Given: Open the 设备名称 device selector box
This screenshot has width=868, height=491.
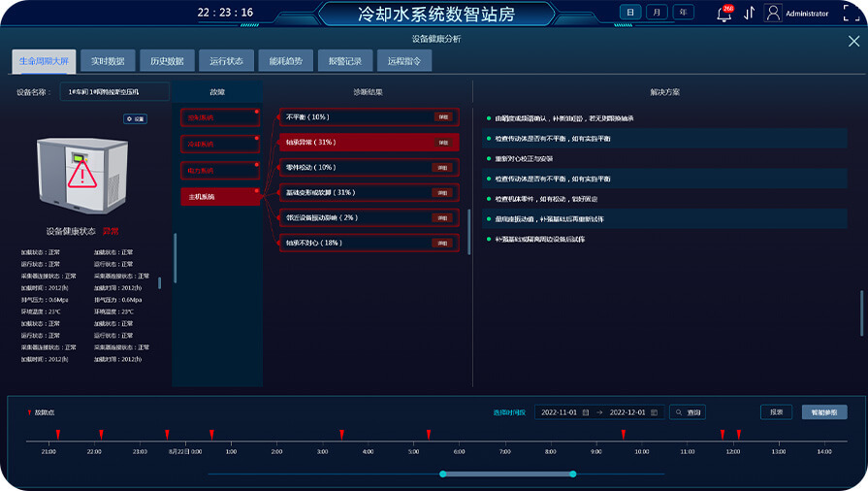Looking at the screenshot, I should coord(114,92).
